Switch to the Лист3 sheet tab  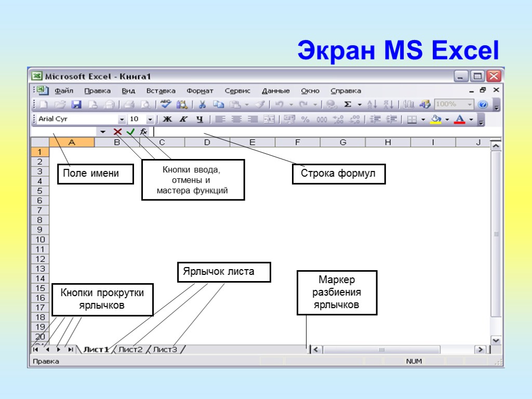click(x=165, y=350)
